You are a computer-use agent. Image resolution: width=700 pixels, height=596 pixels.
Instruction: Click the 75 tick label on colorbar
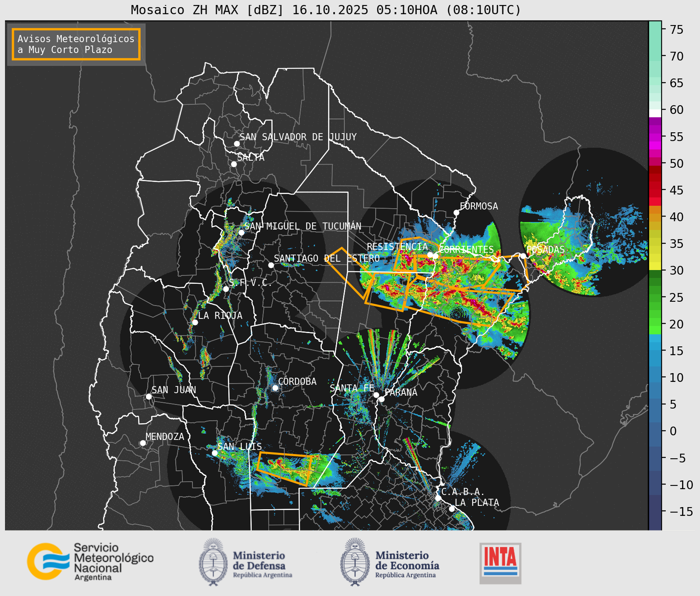point(677,30)
